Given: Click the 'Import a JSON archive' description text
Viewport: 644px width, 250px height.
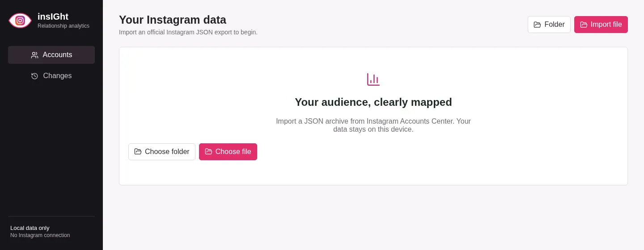Looking at the screenshot, I should pos(373,125).
